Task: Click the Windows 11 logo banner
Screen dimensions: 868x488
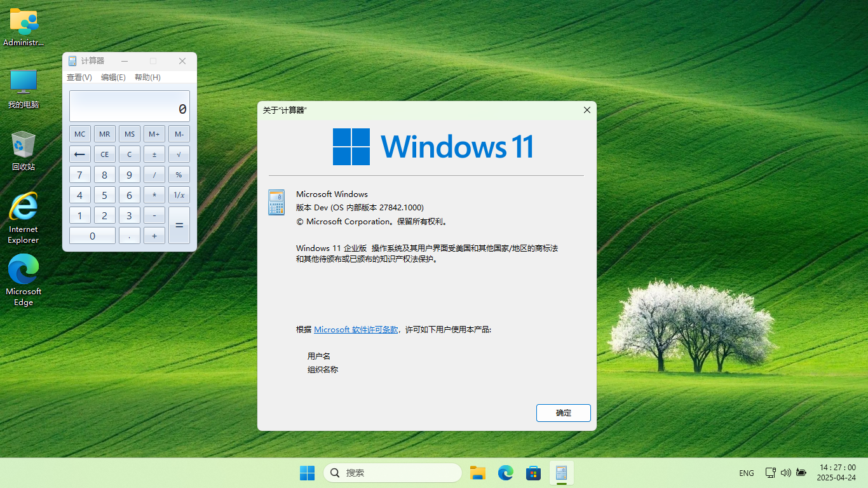Action: click(x=433, y=147)
